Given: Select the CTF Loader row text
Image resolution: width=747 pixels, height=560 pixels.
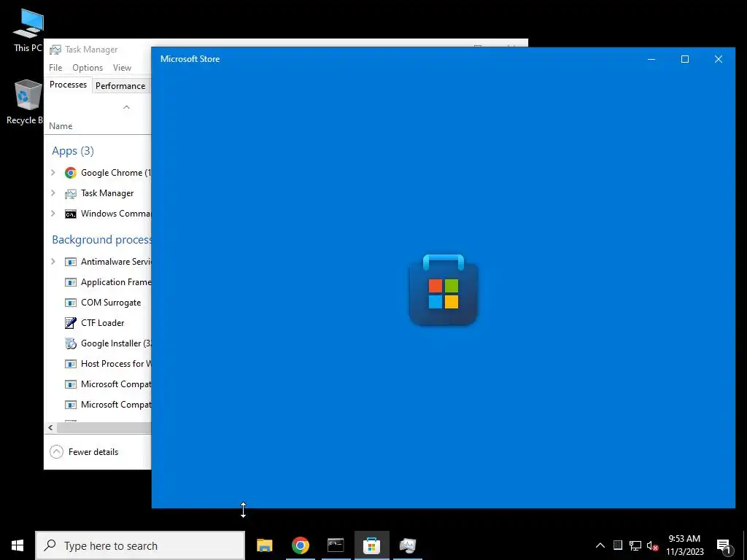Looking at the screenshot, I should click(102, 323).
